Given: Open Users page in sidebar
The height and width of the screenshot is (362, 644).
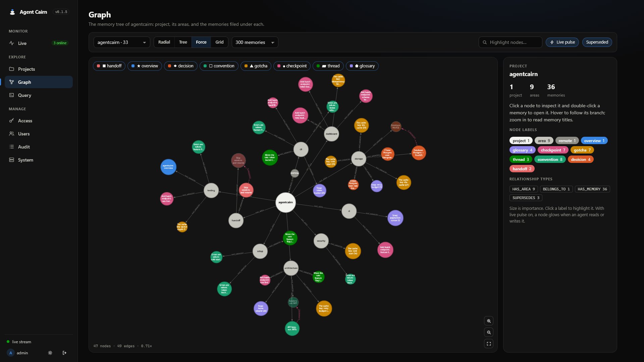Looking at the screenshot, I should pyautogui.click(x=39, y=134).
